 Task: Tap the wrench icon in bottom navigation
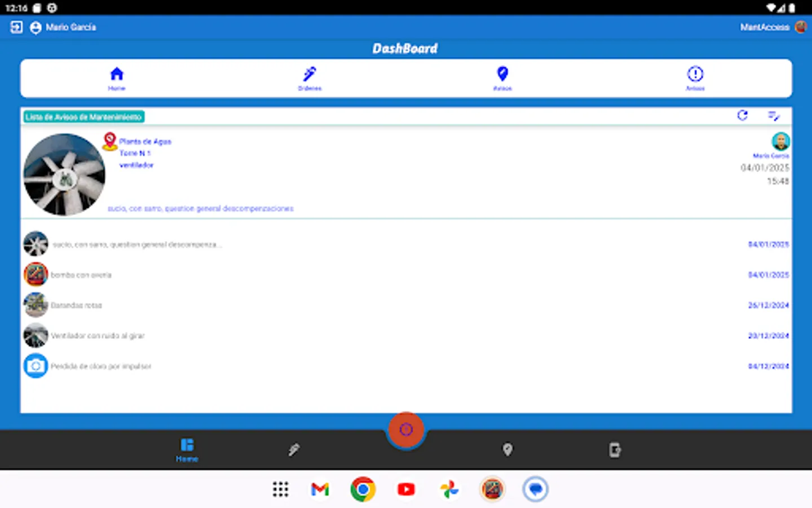[x=294, y=449]
